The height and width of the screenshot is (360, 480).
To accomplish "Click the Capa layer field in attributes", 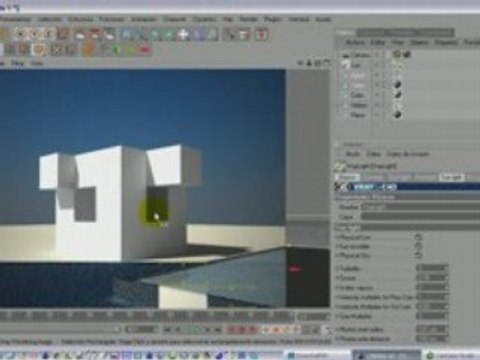I will pyautogui.click(x=420, y=217).
